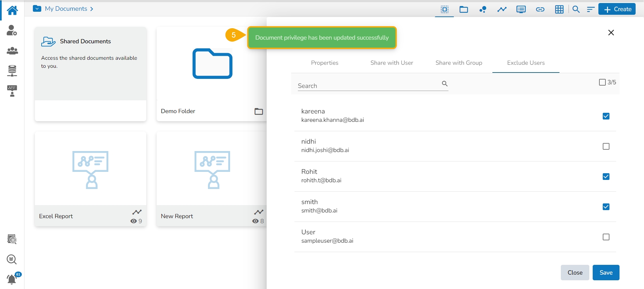Click the Create button
Image resolution: width=644 pixels, height=289 pixels.
click(617, 9)
